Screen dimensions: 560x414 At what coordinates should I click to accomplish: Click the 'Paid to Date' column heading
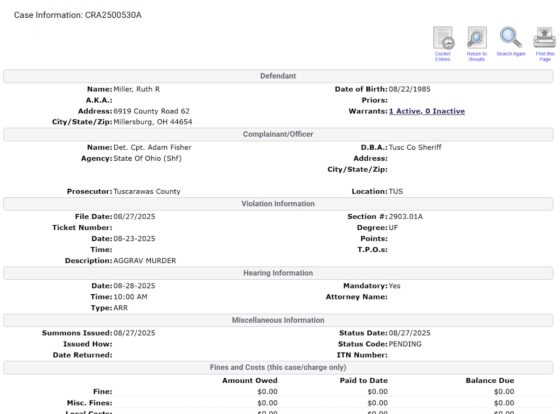click(364, 380)
